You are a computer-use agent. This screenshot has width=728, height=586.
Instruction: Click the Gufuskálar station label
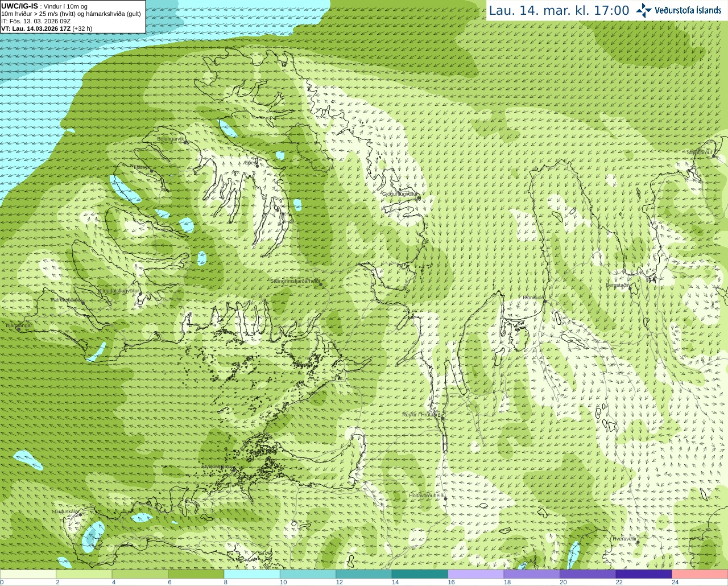click(67, 511)
